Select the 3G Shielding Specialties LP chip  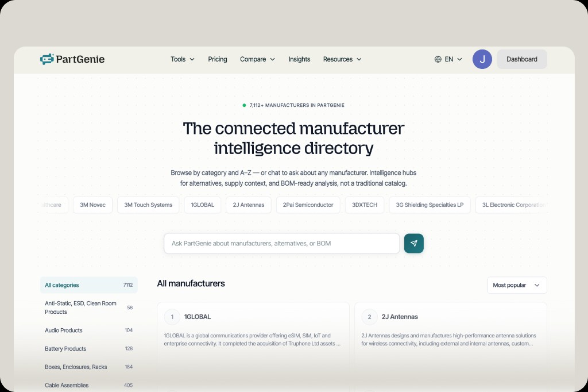pyautogui.click(x=430, y=205)
